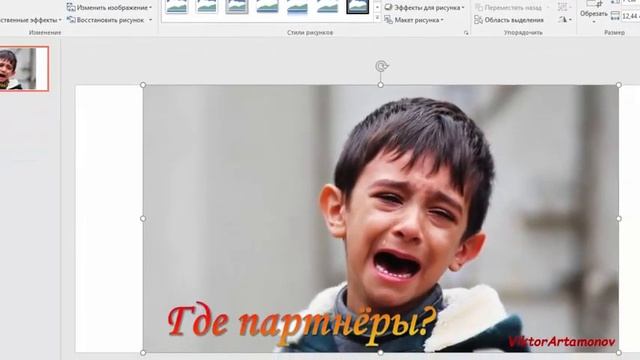Click the picture's right-middle sizing handle
The width and height of the screenshot is (640, 360).
(619, 219)
